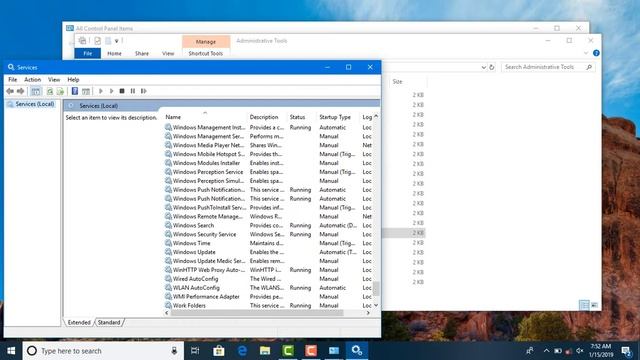This screenshot has height=360, width=640.
Task: Open Shortcut Tools tab in Administrative Tools
Action: coord(206,53)
